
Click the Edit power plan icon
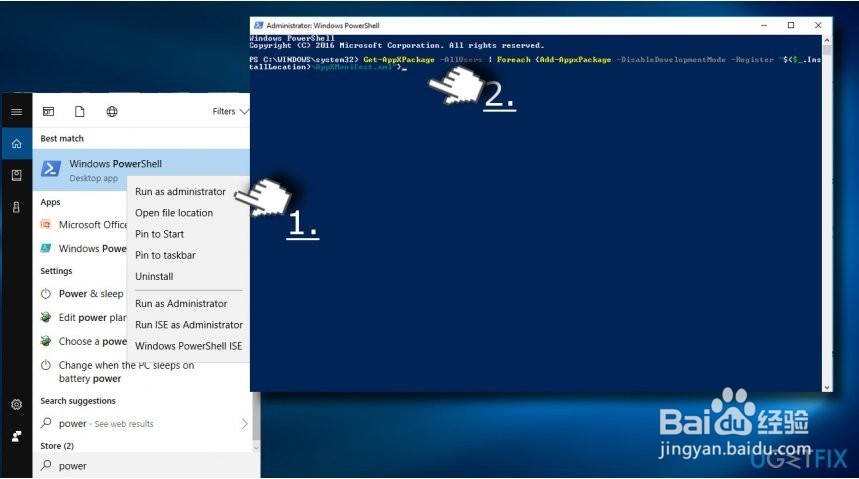[x=46, y=317]
